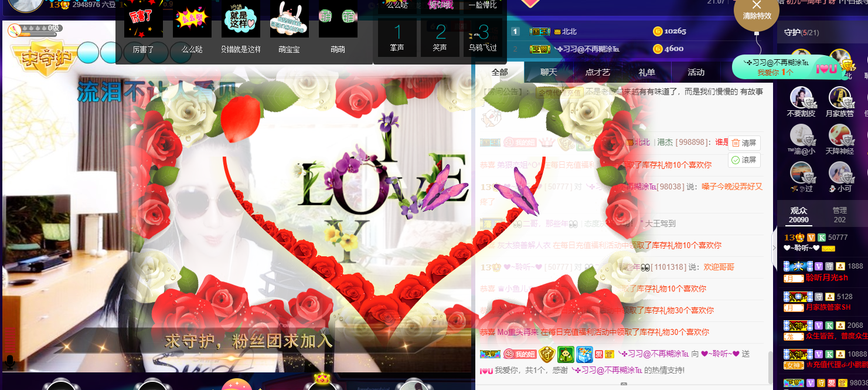The width and height of the screenshot is (868, 390).
Task: Click the green character badge in chat
Action: pos(566,354)
